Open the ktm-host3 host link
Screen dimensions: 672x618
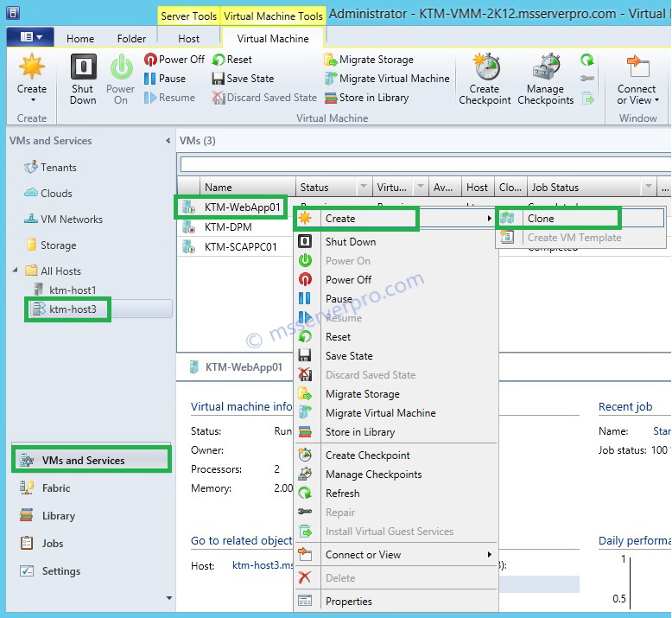(263, 565)
